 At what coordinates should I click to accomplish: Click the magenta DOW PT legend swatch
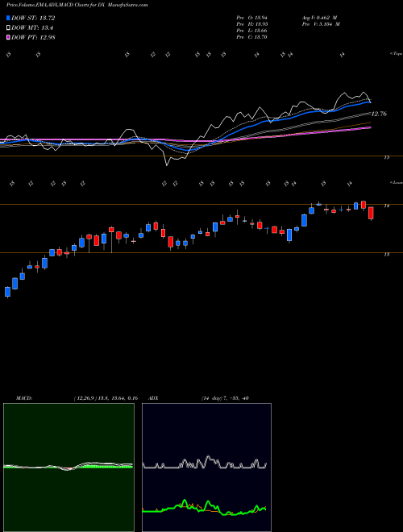(9, 37)
